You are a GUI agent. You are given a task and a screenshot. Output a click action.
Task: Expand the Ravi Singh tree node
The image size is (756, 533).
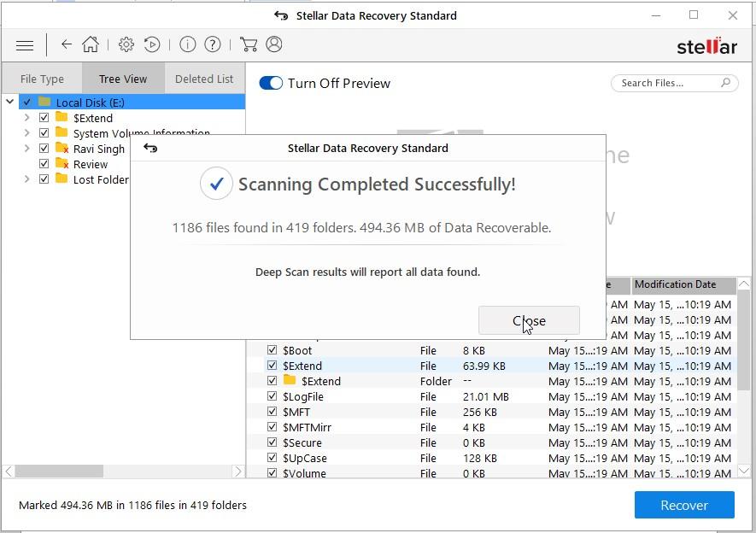click(x=26, y=149)
